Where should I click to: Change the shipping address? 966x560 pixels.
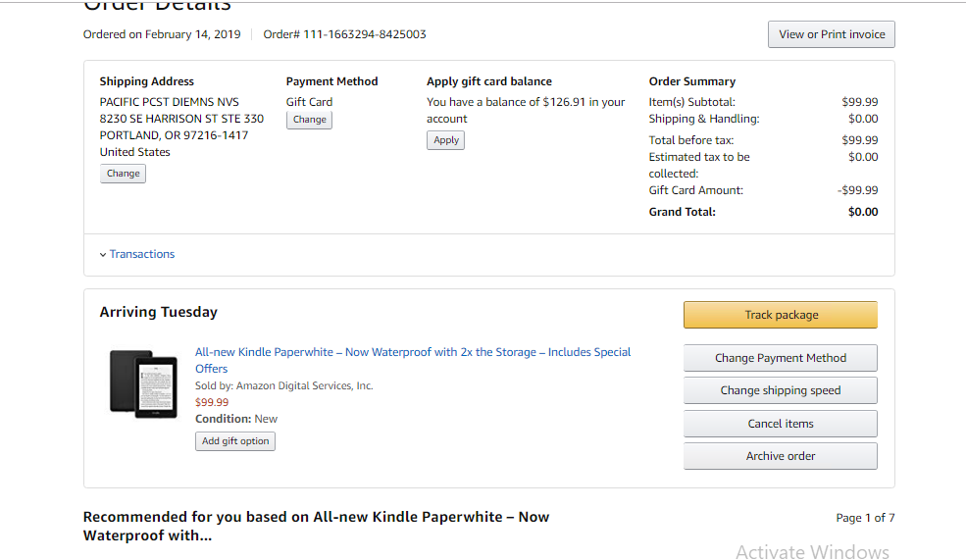(123, 174)
